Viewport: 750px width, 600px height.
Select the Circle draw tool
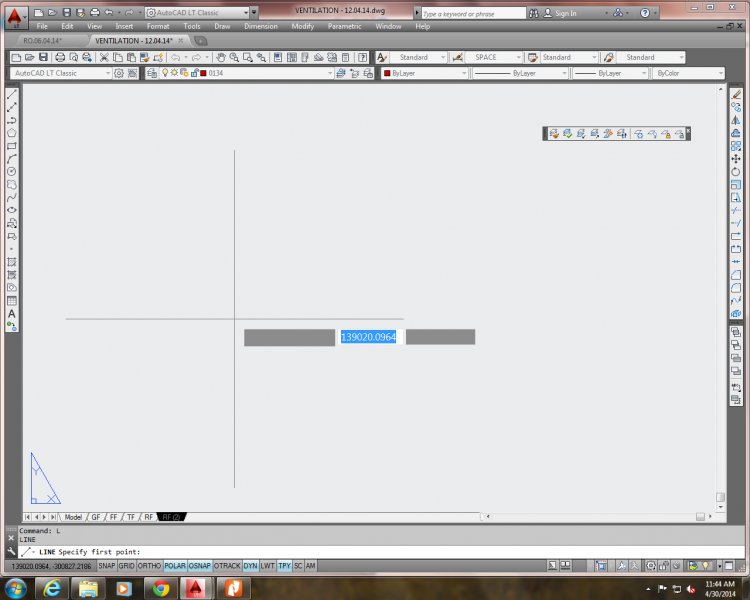(11, 172)
